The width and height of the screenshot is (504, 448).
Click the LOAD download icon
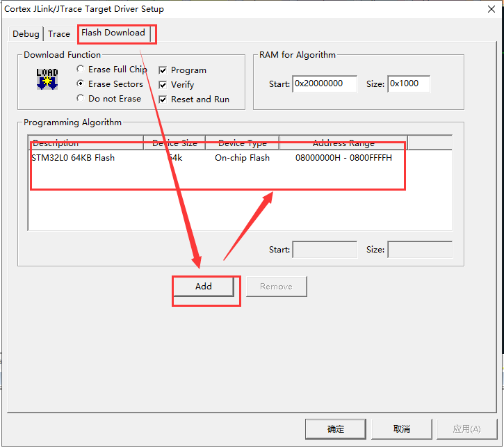47,79
